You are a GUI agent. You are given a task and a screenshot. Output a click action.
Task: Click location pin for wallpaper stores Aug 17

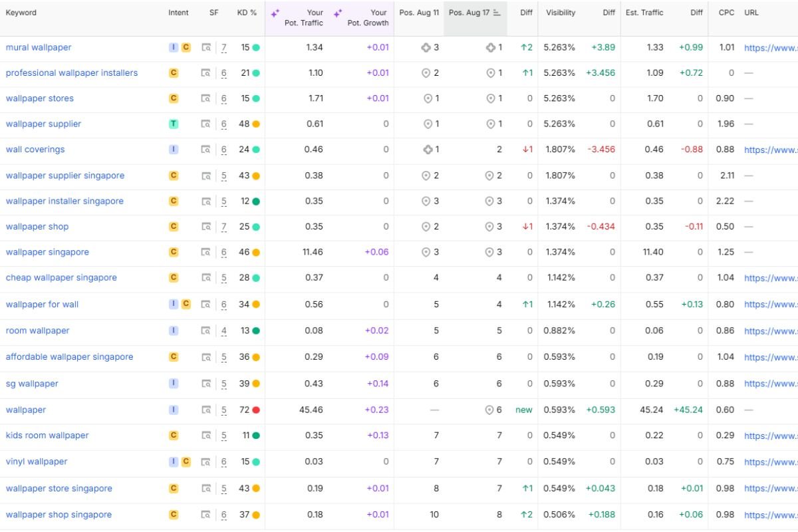pyautogui.click(x=491, y=98)
